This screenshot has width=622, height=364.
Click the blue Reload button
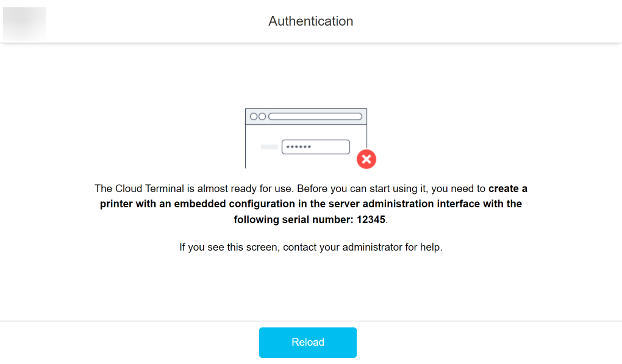coord(307,342)
